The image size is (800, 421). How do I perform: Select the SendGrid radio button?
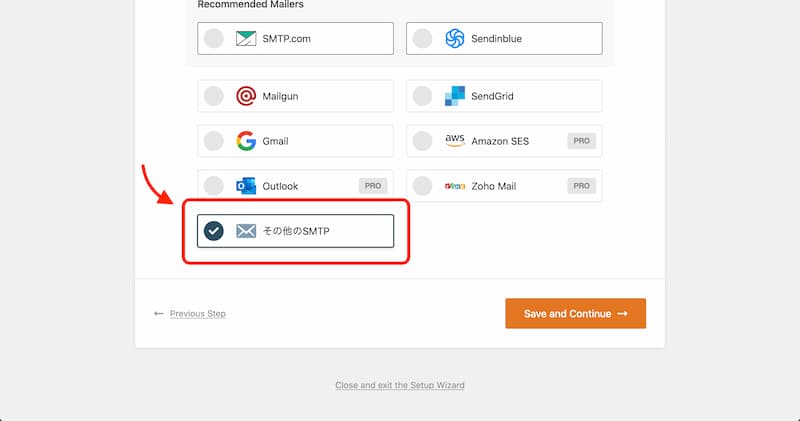pos(422,96)
